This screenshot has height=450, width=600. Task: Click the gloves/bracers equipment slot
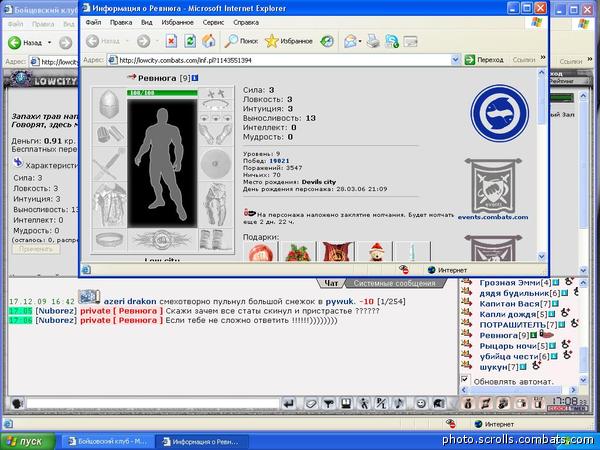(109, 134)
